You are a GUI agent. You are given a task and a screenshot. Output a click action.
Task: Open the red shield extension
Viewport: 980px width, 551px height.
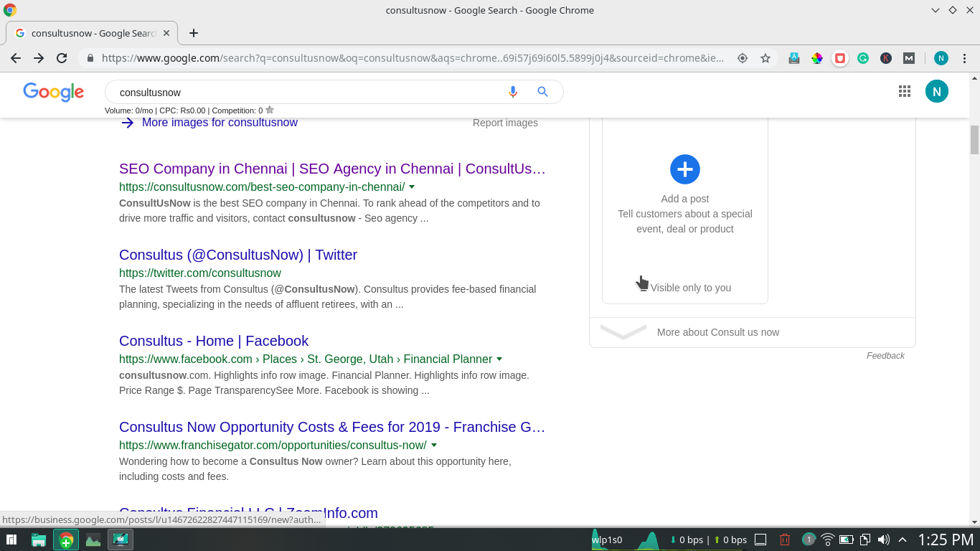tap(840, 58)
